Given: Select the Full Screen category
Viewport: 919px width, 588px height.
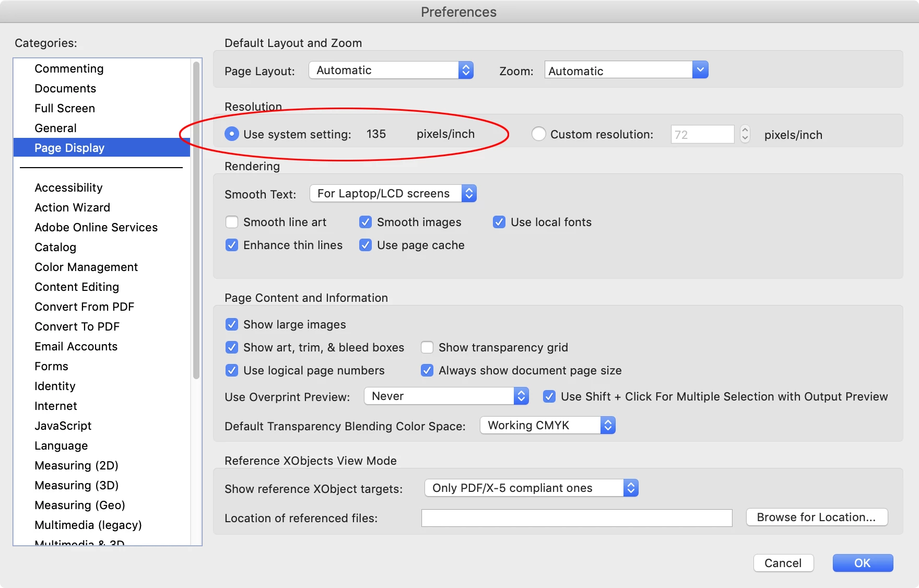Looking at the screenshot, I should [102, 108].
